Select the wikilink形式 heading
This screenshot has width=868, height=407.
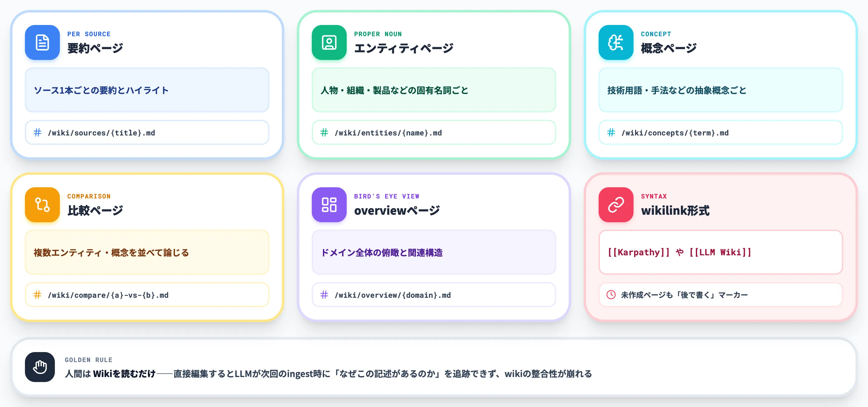[x=675, y=210]
